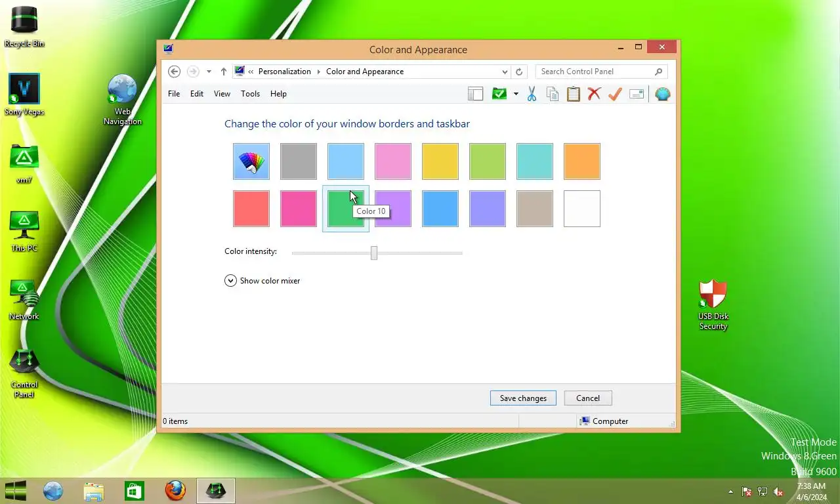Open the Tools menu
Screen dimensions: 840x504
pyautogui.click(x=250, y=94)
